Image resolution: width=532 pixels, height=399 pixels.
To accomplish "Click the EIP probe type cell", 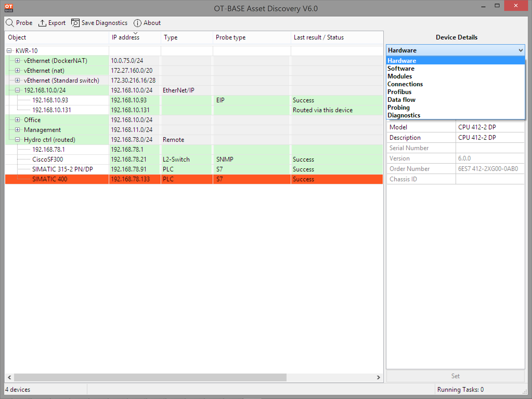I will coord(252,100).
